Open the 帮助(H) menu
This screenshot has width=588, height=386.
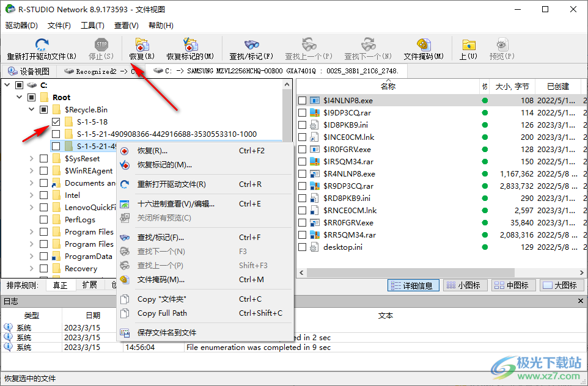click(161, 26)
